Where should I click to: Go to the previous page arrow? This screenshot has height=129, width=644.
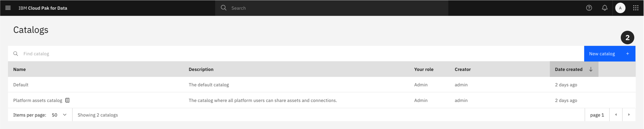pos(616,115)
